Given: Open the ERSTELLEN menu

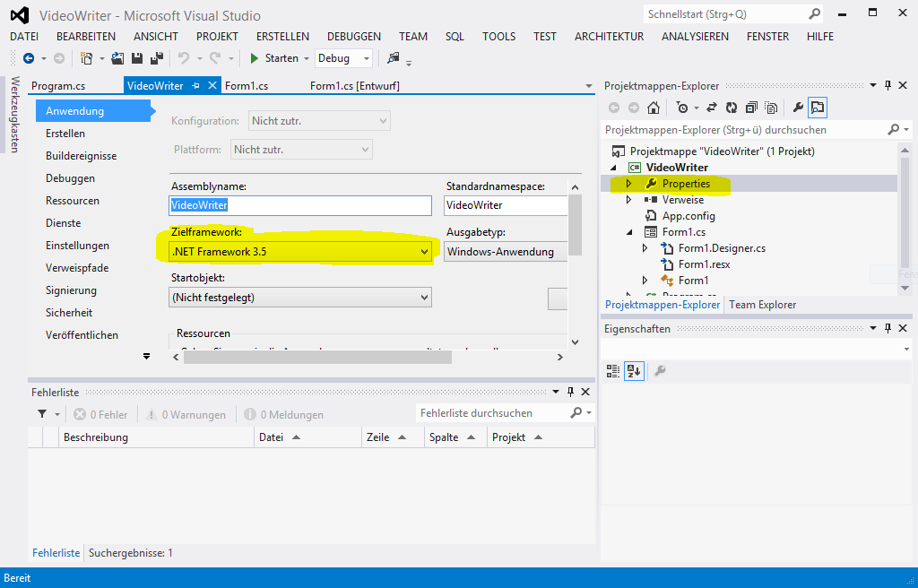Looking at the screenshot, I should [x=282, y=37].
